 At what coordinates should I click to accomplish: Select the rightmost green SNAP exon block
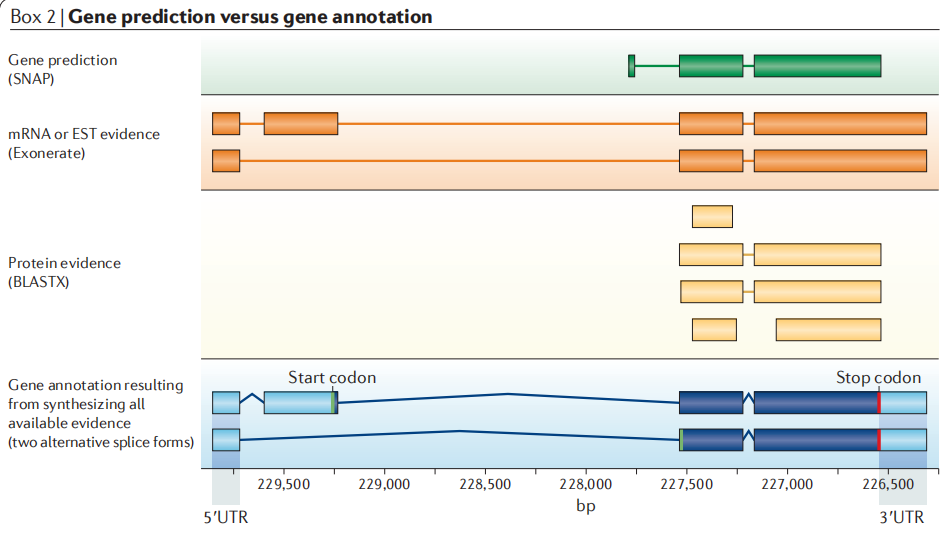pyautogui.click(x=817, y=66)
